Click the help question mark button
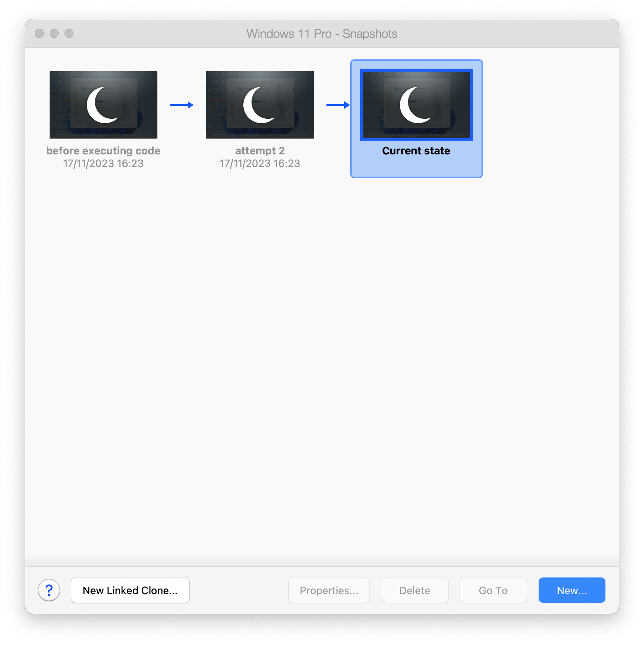 [x=49, y=590]
